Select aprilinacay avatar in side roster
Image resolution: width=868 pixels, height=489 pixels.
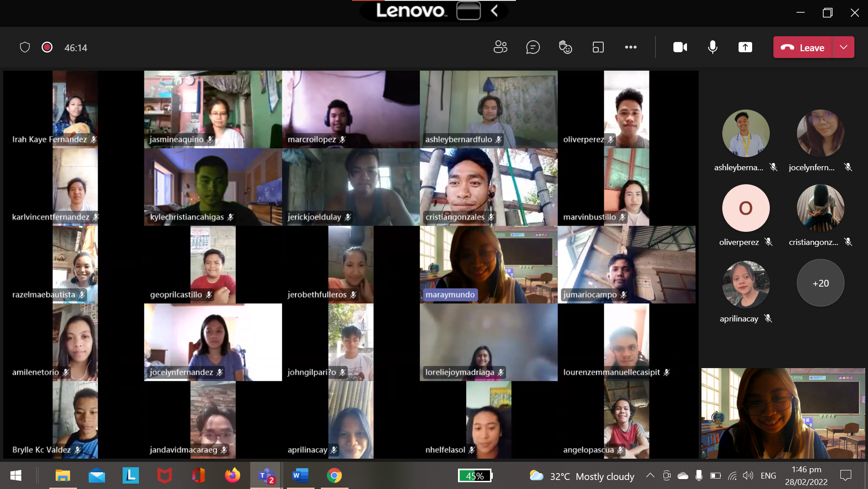[x=746, y=284]
